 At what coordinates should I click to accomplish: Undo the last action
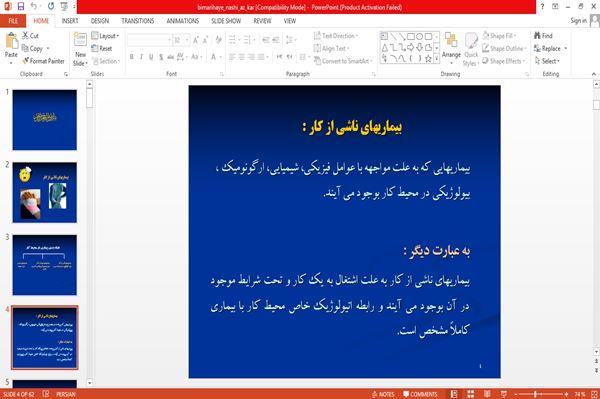coord(34,7)
